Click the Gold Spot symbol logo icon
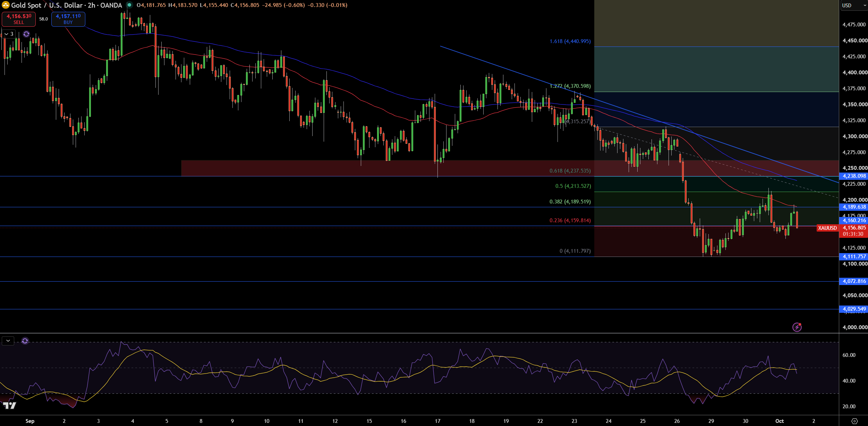The width and height of the screenshot is (868, 426). tap(6, 5)
